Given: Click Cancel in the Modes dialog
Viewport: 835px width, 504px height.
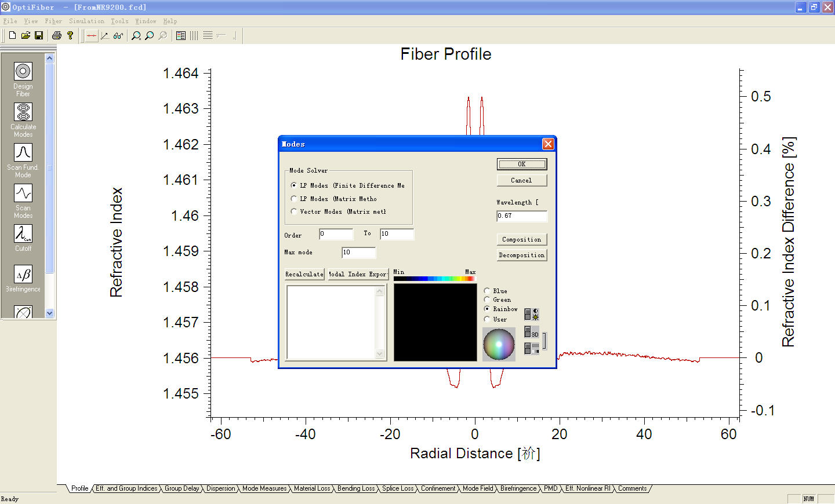Looking at the screenshot, I should coord(522,180).
